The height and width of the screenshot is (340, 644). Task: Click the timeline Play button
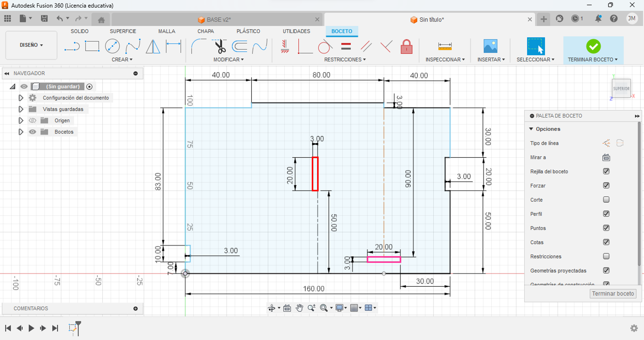pos(31,328)
